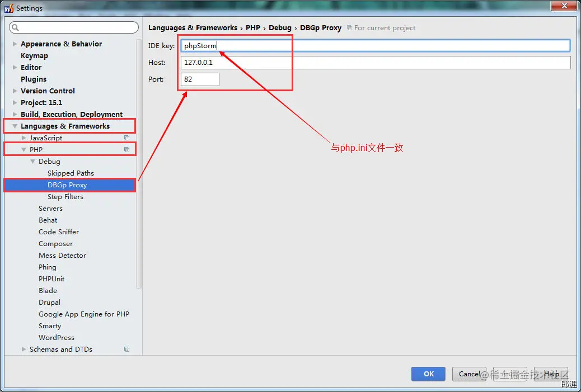This screenshot has width=581, height=392.
Task: Click the project icon beside Schemas and DTDs
Action: point(126,349)
